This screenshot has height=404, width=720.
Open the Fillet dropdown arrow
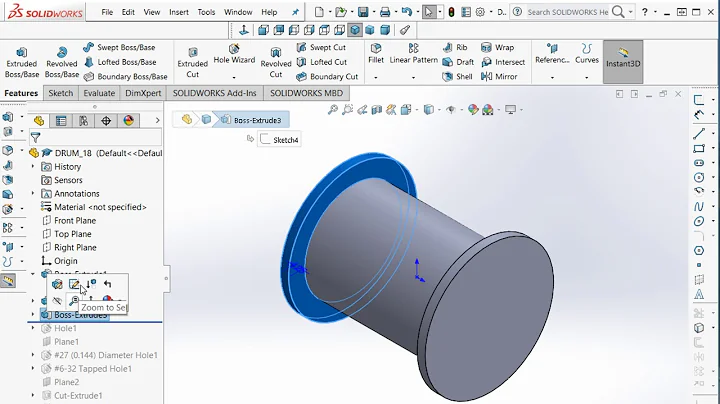[x=375, y=78]
